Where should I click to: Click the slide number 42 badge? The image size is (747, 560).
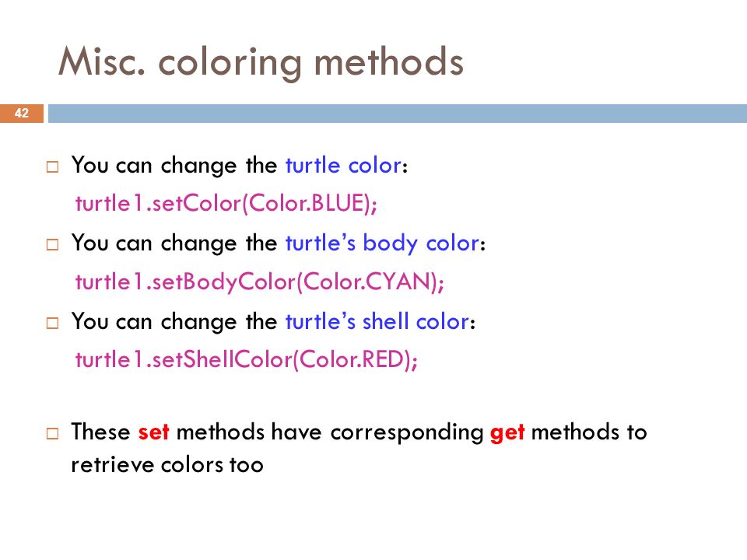[22, 114]
